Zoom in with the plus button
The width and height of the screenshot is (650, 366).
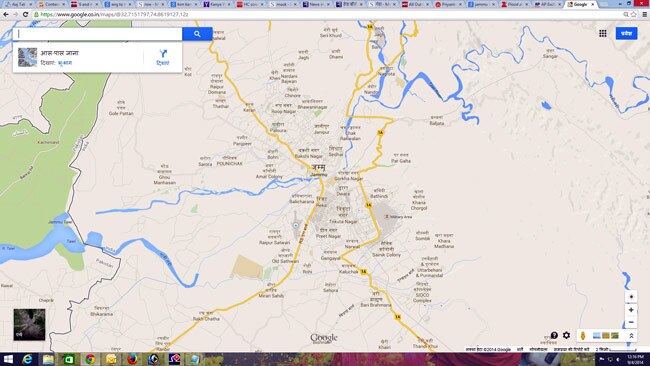[631, 310]
